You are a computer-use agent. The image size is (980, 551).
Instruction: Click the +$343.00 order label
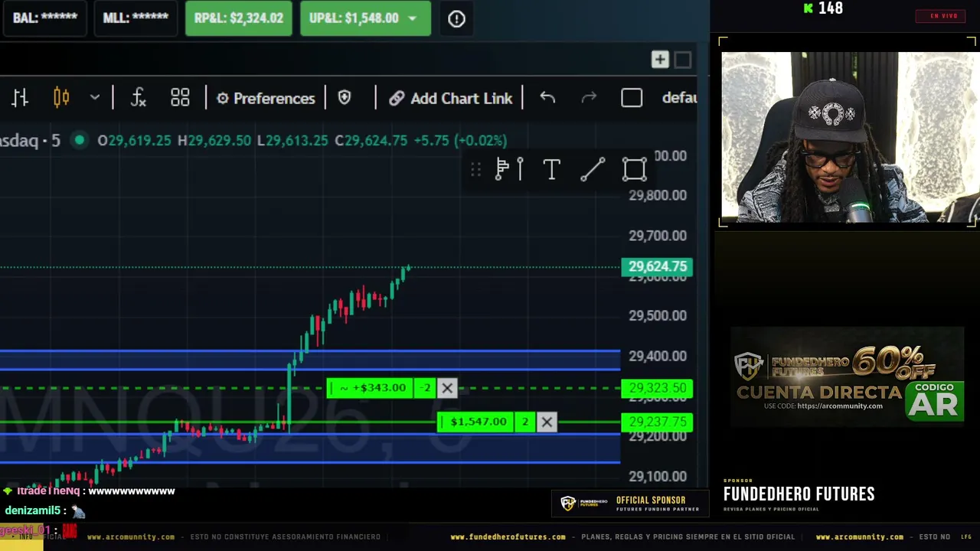(x=372, y=388)
